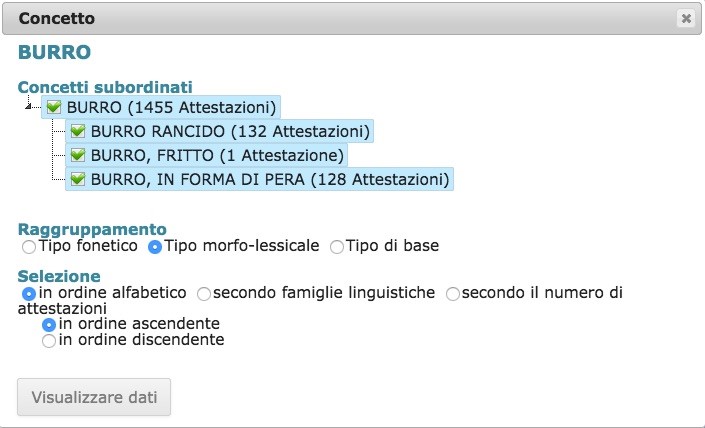Uncheck the green checkbox beside BURRO (1455 Attestazioni)

point(55,108)
